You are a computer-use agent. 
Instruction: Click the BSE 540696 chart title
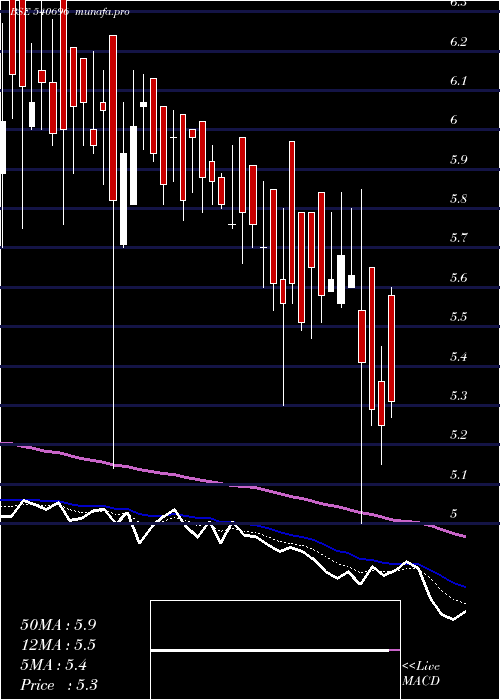tap(40, 12)
